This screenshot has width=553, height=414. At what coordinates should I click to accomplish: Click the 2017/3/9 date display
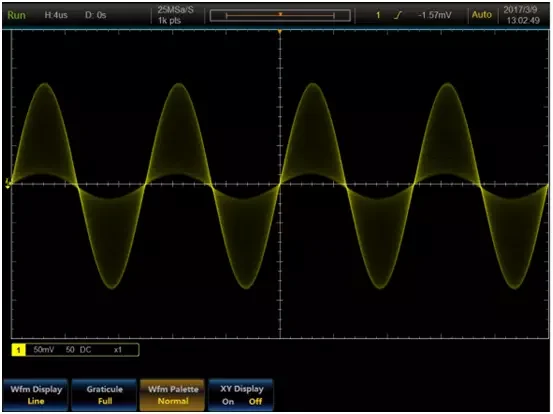pos(520,10)
